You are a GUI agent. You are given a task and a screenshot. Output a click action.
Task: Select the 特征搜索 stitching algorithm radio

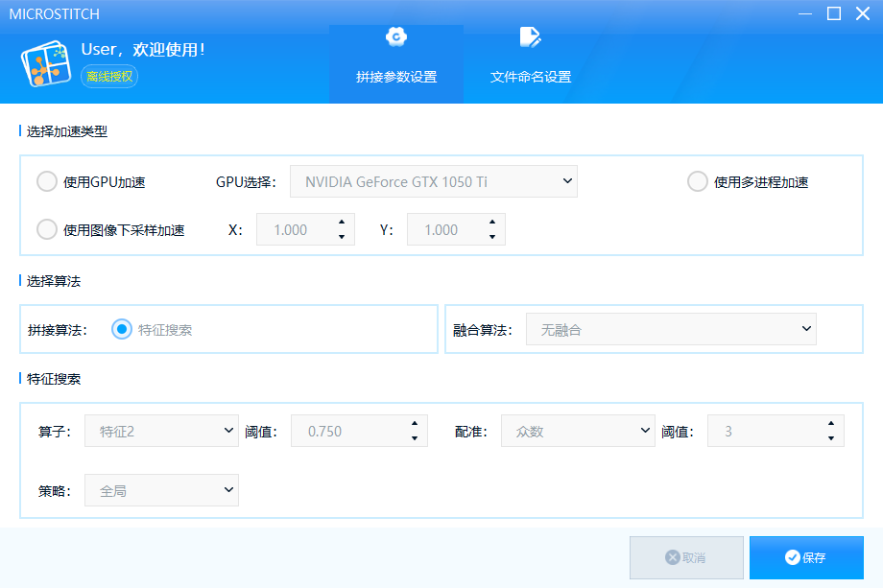122,329
